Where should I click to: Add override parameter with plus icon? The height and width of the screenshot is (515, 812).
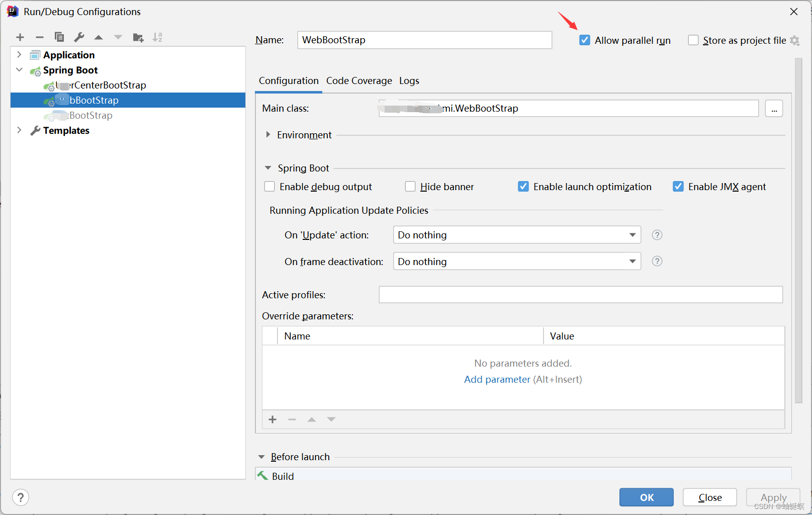(x=273, y=419)
